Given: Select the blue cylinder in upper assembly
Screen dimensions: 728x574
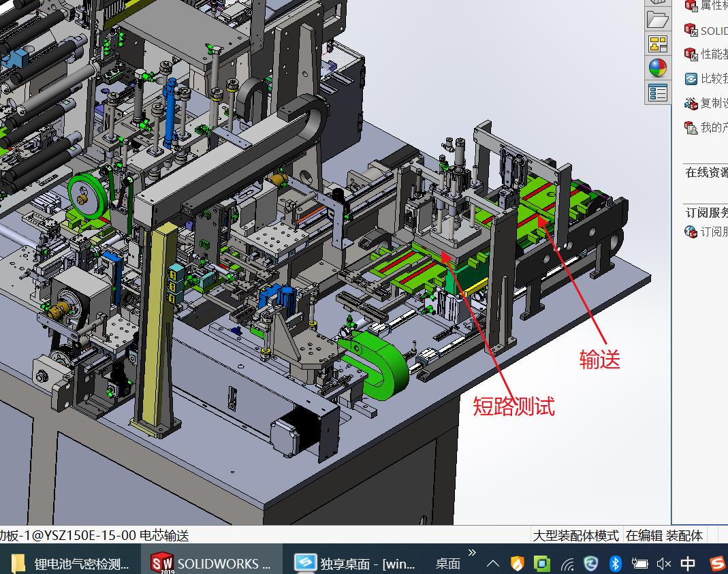Looking at the screenshot, I should (170, 112).
